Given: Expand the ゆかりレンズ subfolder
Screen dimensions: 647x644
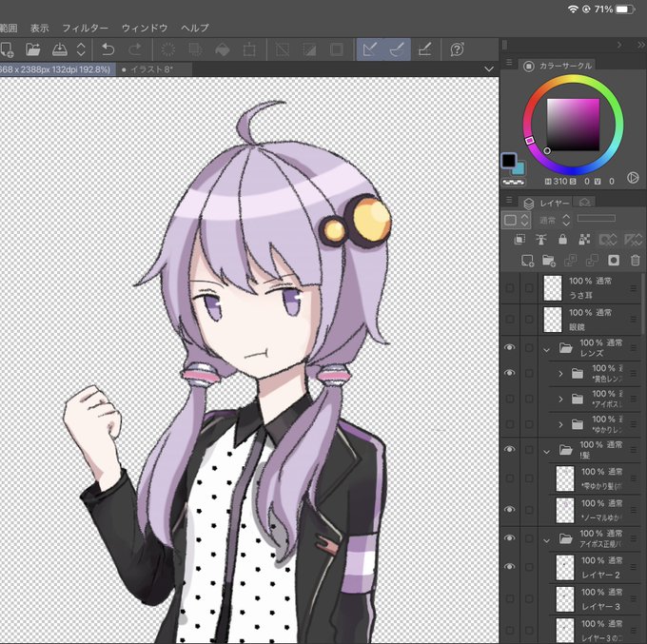Looking at the screenshot, I should click(560, 424).
